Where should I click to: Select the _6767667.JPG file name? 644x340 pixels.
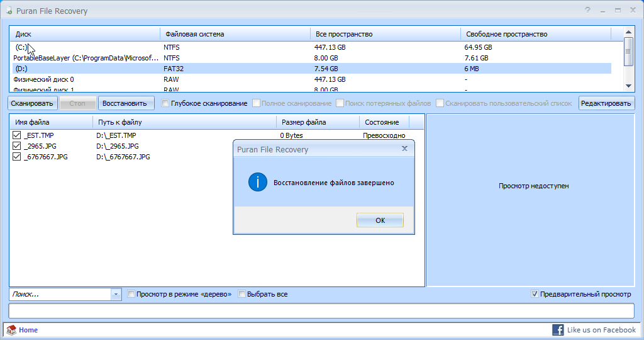click(46, 157)
